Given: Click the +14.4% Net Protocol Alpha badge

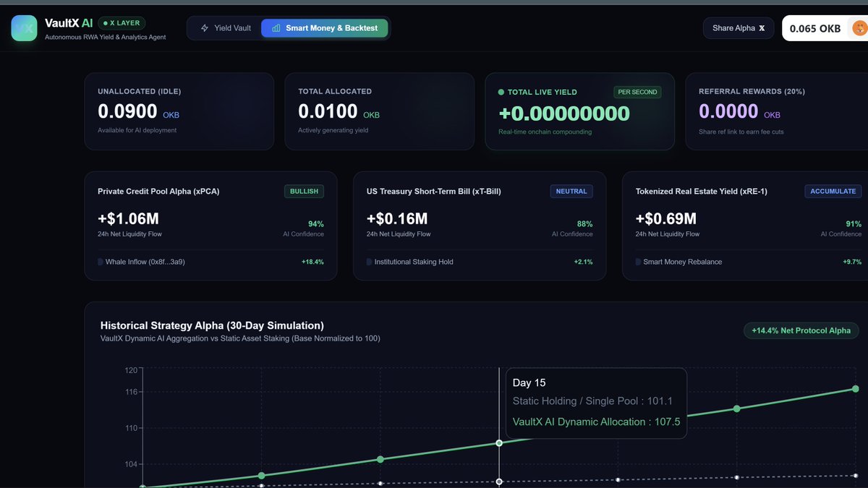Looking at the screenshot, I should coord(801,330).
